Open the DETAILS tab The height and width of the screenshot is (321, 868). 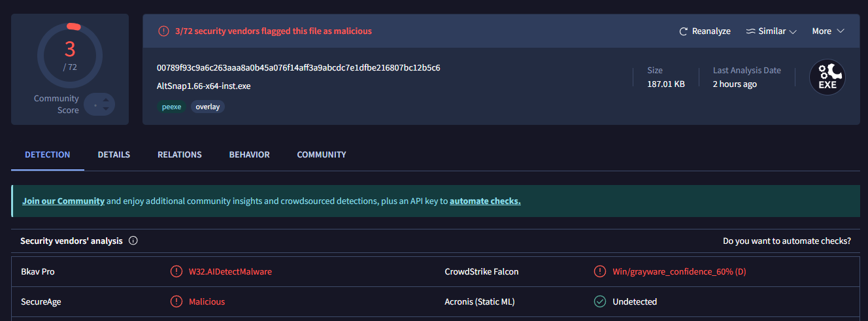(x=114, y=155)
